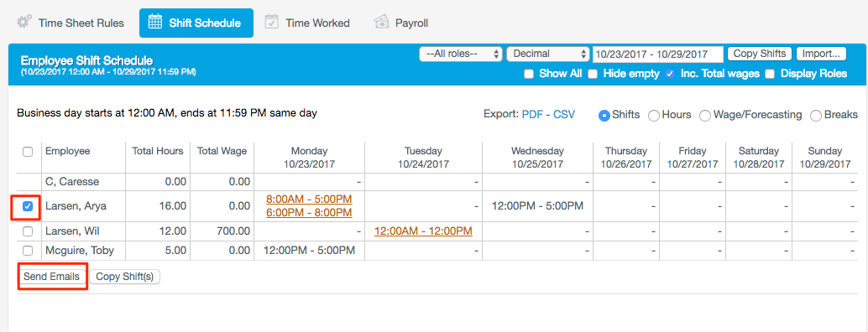Click Arya's Wednesday 12:00PM - 5:00PM shift

point(537,206)
